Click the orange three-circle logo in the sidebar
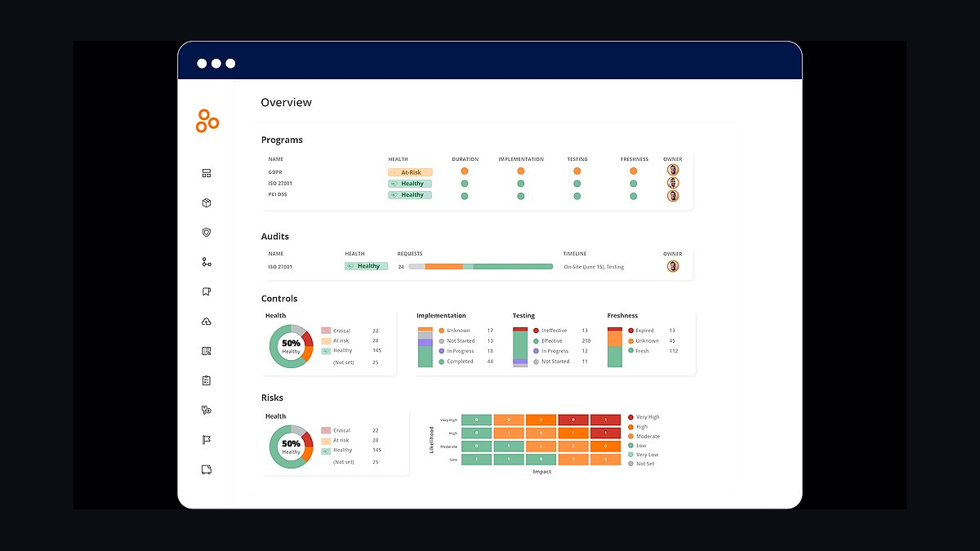The width and height of the screenshot is (980, 551). click(x=207, y=120)
